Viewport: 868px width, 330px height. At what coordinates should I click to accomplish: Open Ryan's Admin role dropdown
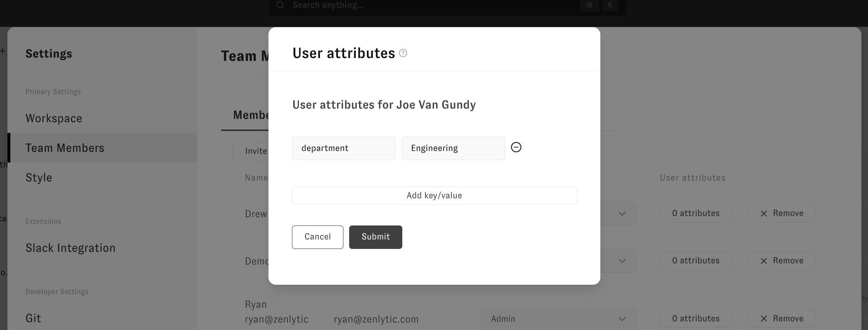[559, 319]
